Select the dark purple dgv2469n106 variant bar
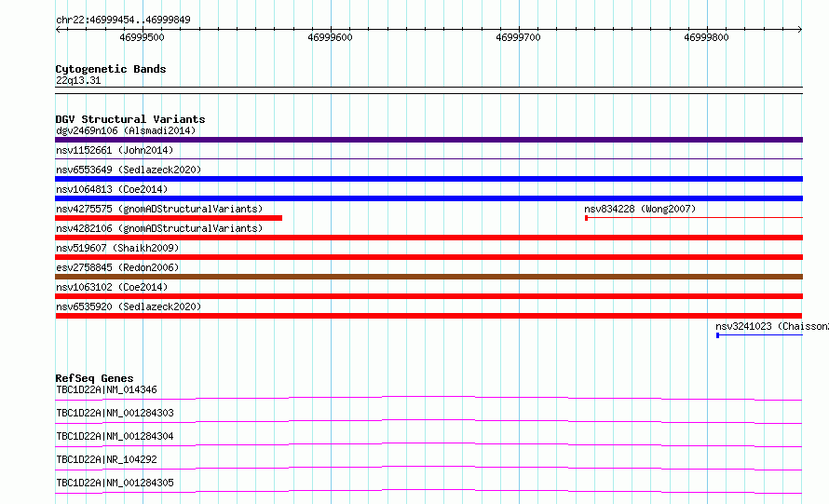This screenshot has height=504, width=829. pyautogui.click(x=428, y=140)
